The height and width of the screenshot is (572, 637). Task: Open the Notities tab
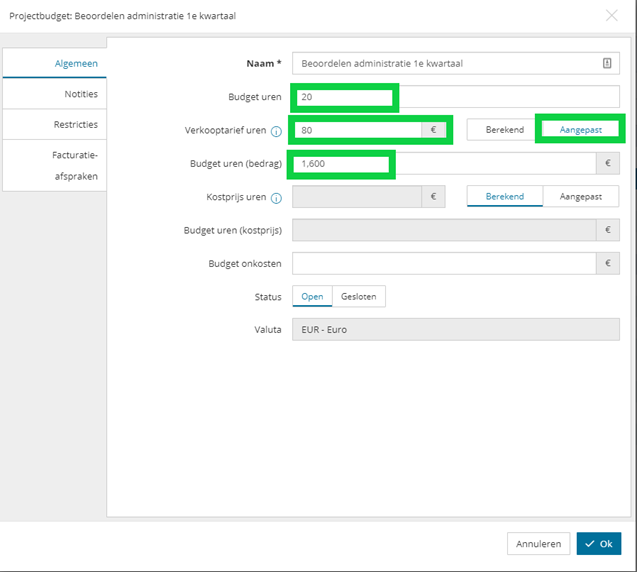(54, 94)
